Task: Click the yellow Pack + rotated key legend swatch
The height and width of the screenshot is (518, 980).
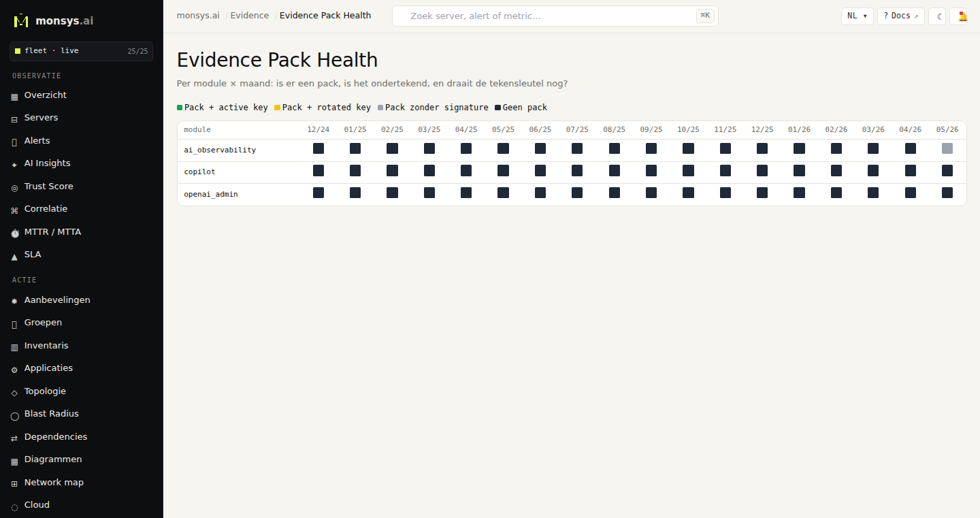Action: tap(278, 108)
